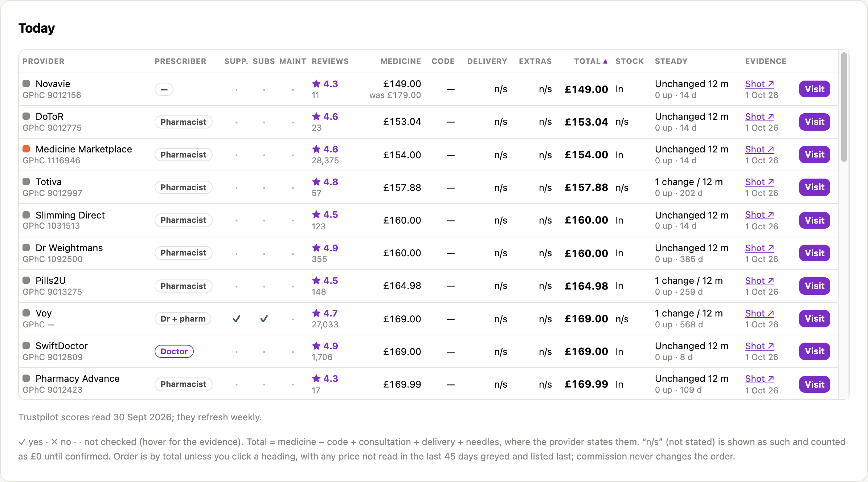Click the orange Medicine Marketplace swatch
Screen dimensions: 868x482
26,149
